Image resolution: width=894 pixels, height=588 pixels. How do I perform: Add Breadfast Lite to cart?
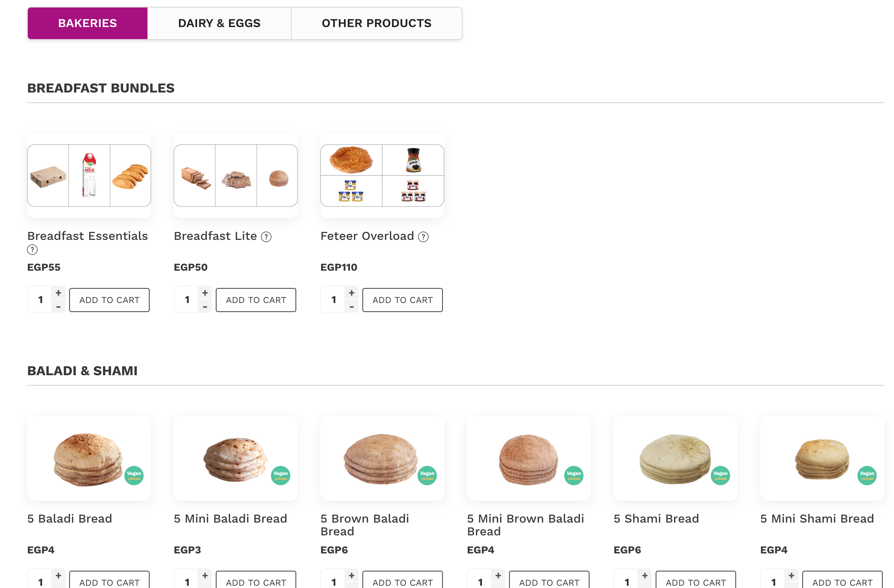point(256,300)
